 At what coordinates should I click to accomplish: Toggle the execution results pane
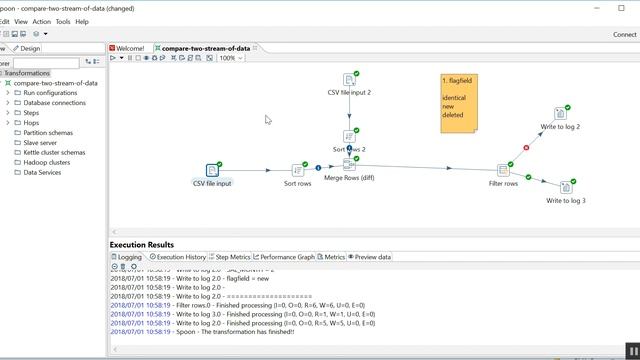click(209, 58)
